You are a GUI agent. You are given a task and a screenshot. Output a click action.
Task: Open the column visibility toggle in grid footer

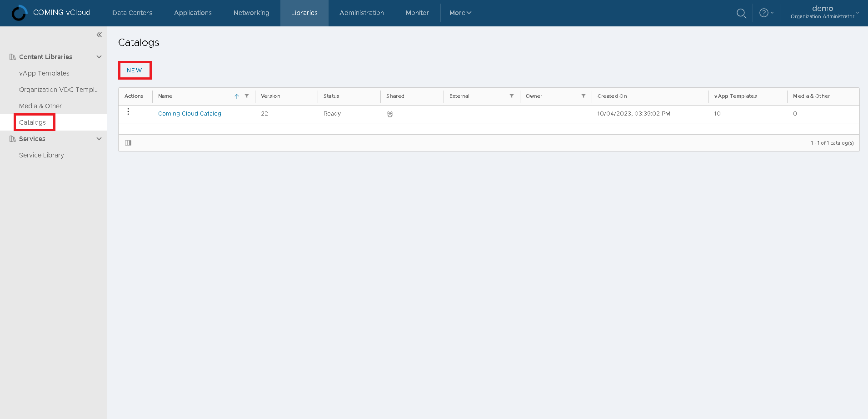pos(128,143)
